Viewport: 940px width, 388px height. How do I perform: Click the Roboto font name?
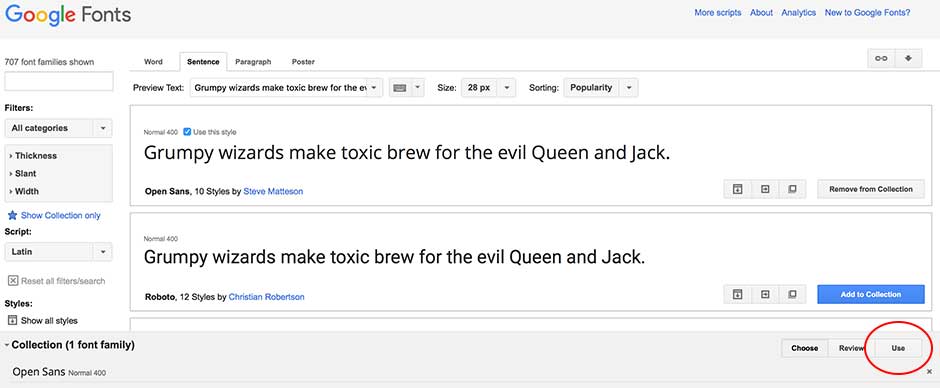[160, 297]
